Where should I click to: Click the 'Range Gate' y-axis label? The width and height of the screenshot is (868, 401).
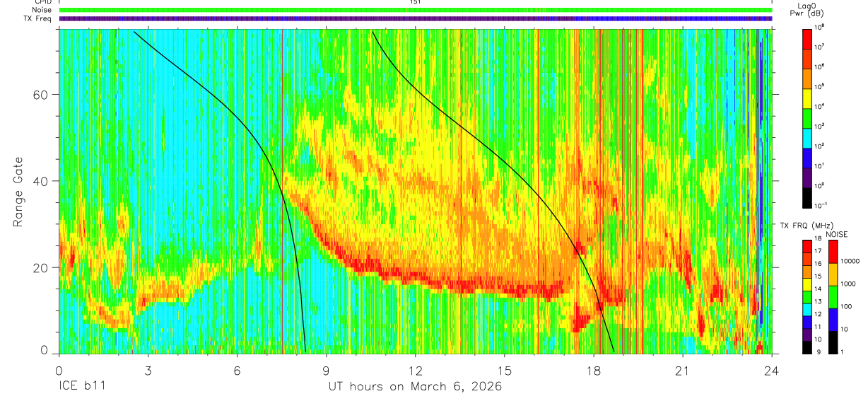pos(19,192)
